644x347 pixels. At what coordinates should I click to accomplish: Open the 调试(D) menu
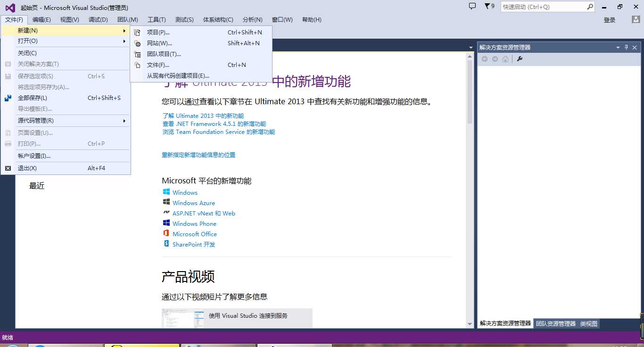(x=98, y=20)
